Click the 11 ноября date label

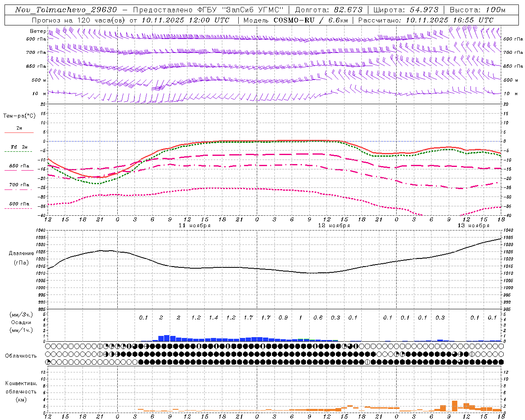point(194,226)
